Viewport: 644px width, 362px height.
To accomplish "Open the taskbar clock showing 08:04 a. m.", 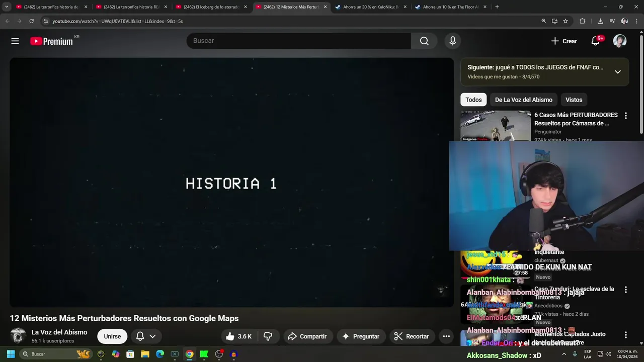I will [627, 354].
